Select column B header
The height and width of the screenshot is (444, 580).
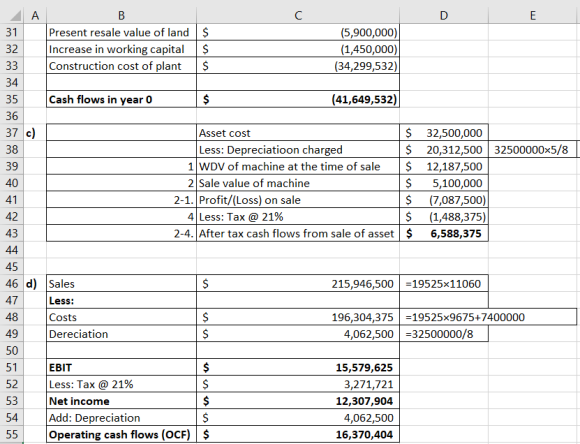point(121,16)
